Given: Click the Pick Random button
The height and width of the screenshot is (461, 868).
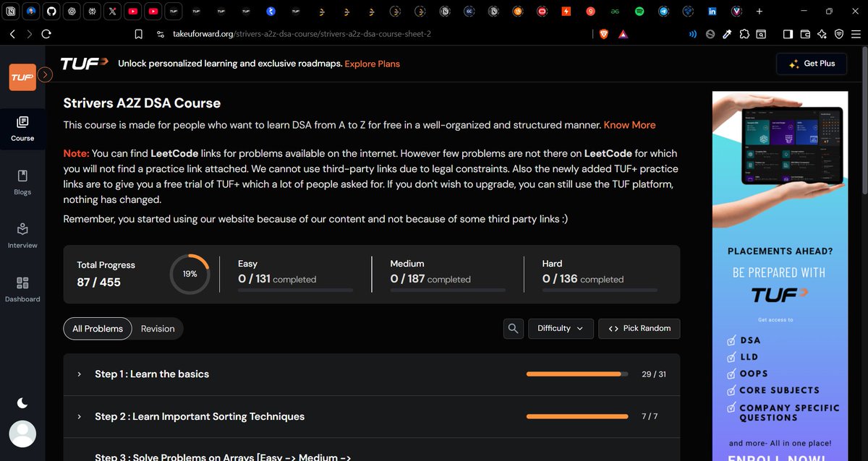Looking at the screenshot, I should click(639, 329).
